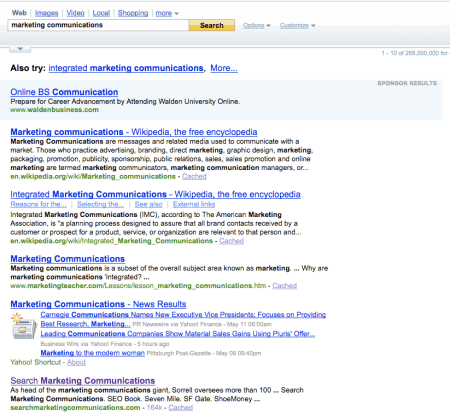The height and width of the screenshot is (416, 450).
Task: Click the yellow Search button
Action: [212, 25]
